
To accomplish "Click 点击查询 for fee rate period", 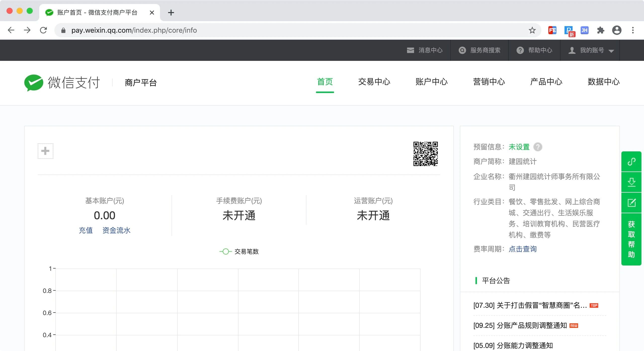I will 522,249.
